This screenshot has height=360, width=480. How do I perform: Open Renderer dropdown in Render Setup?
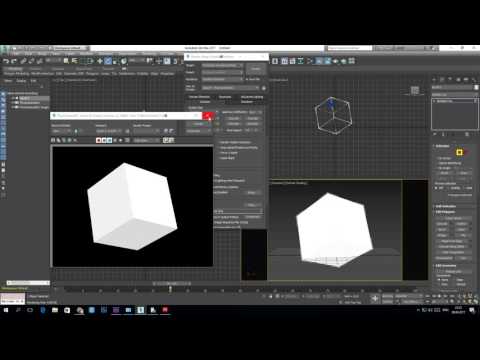coord(222,79)
